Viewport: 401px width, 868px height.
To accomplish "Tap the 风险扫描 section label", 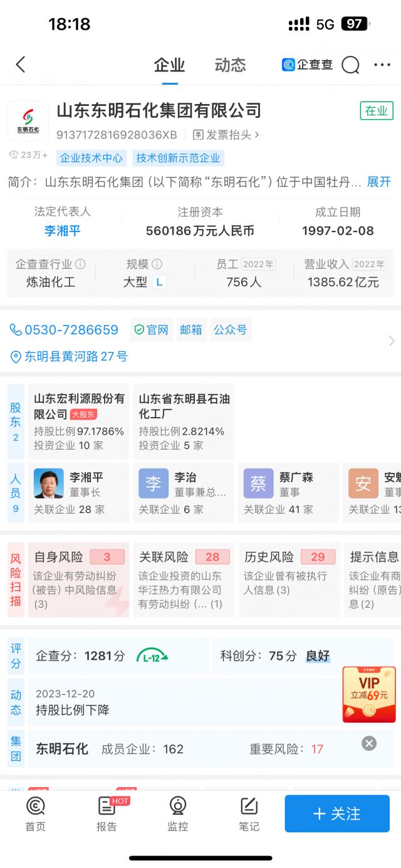I will (x=16, y=580).
